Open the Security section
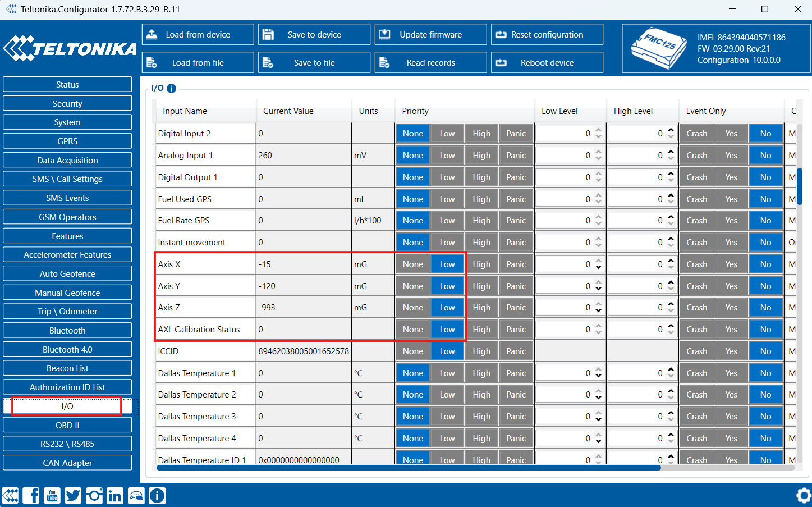The height and width of the screenshot is (507, 812). click(x=67, y=104)
